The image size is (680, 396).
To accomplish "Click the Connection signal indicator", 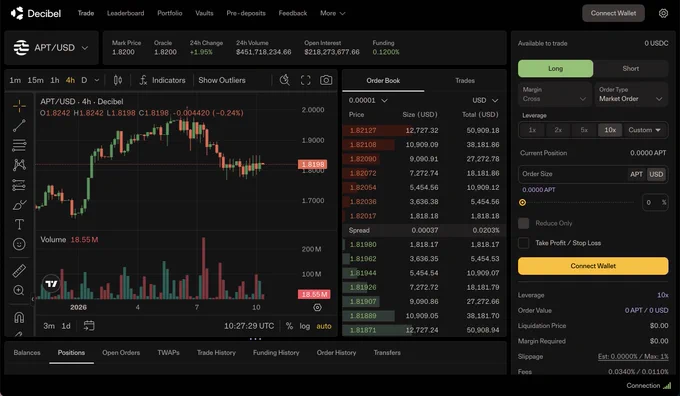I will pyautogui.click(x=649, y=386).
